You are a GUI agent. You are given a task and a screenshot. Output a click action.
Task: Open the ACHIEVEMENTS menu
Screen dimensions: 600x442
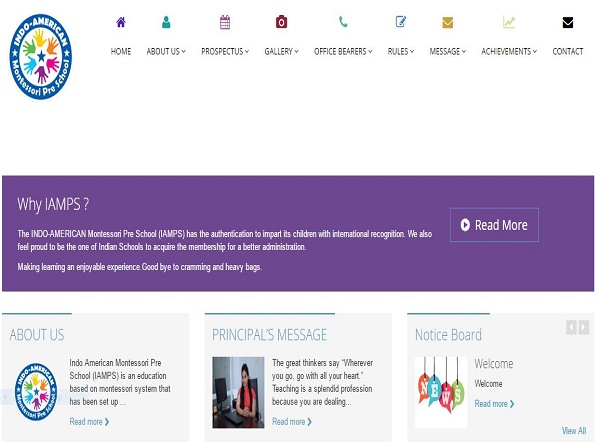(509, 51)
